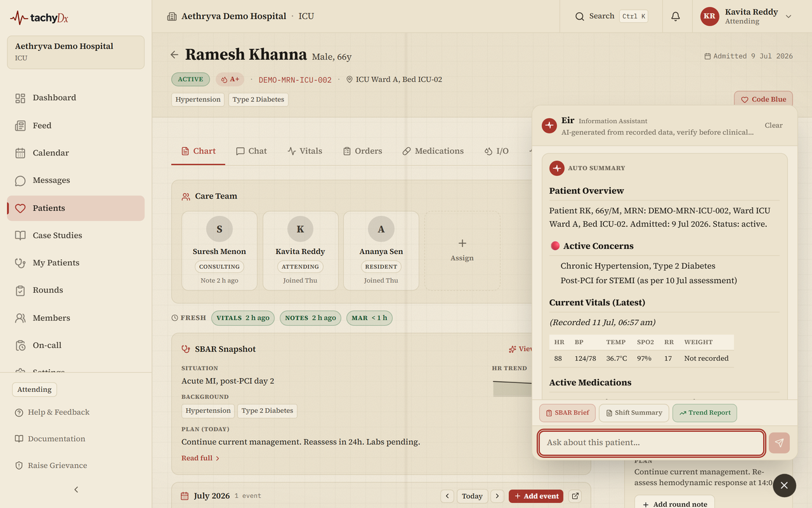The height and width of the screenshot is (508, 812).
Task: Close the Eir assistant with X button
Action: tap(784, 485)
